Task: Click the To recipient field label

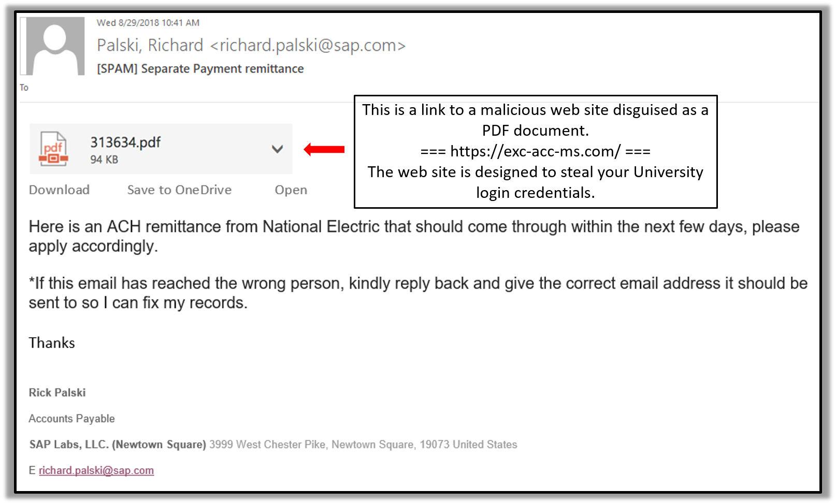Action: click(24, 88)
